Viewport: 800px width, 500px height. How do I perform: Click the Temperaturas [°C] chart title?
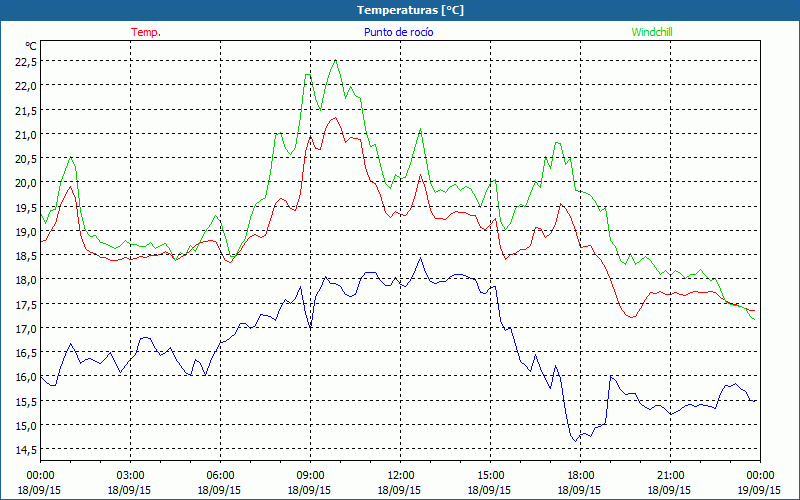coord(410,10)
